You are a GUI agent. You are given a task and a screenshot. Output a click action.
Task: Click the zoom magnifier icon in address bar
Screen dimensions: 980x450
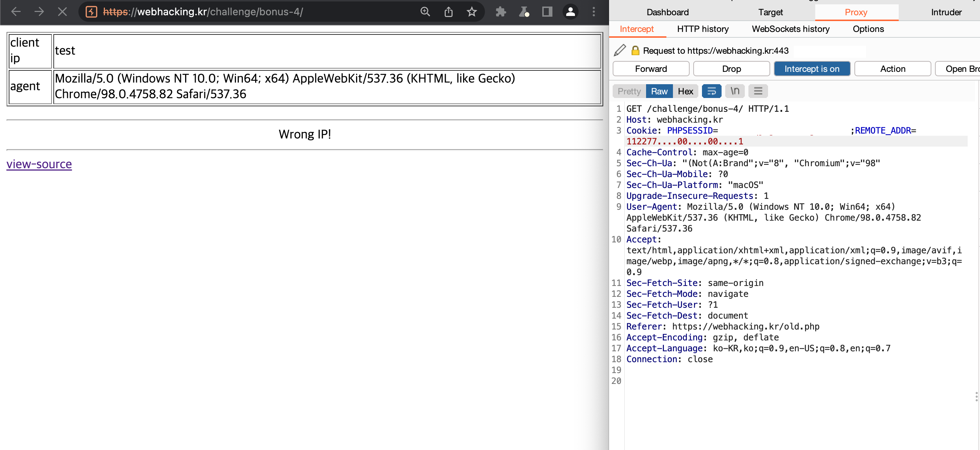(x=425, y=12)
